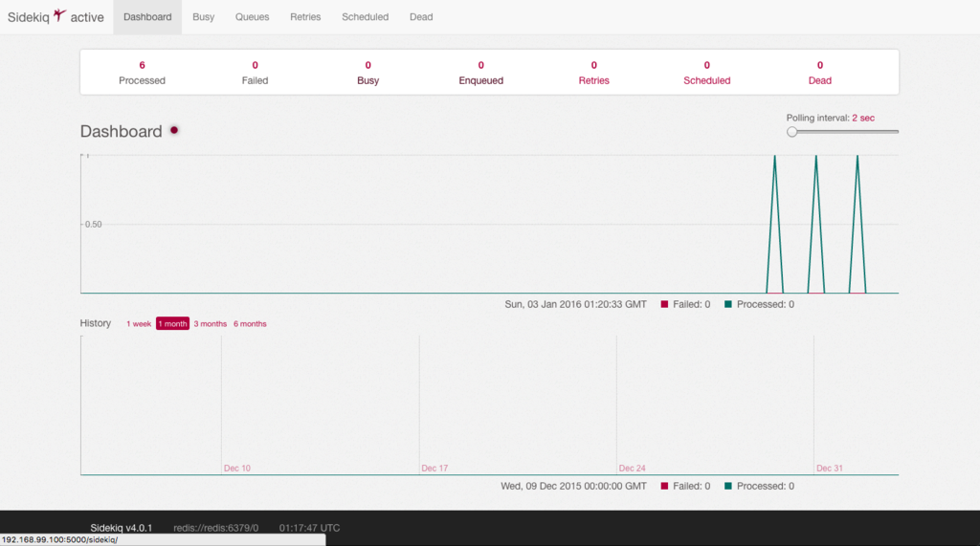
Task: Switch to the Busy tab
Action: (203, 17)
